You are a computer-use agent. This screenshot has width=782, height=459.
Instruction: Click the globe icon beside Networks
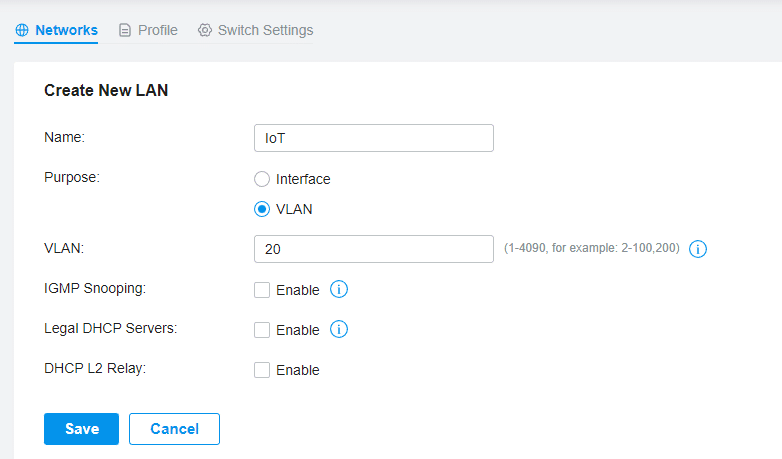coord(22,30)
